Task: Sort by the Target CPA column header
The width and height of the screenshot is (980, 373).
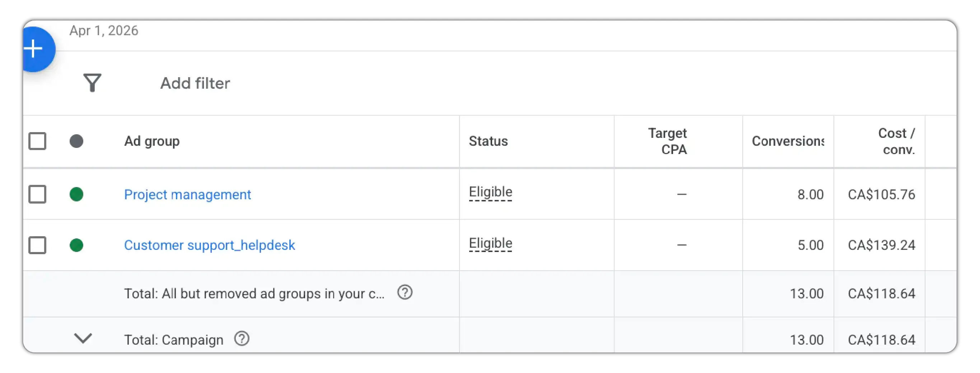Action: click(668, 141)
